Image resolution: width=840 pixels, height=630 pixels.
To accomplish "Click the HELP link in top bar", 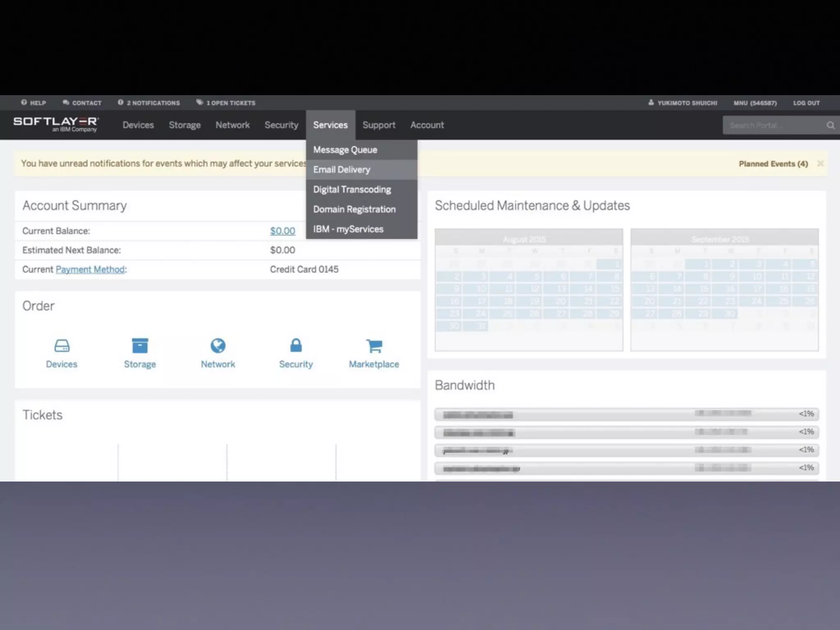I will click(38, 103).
